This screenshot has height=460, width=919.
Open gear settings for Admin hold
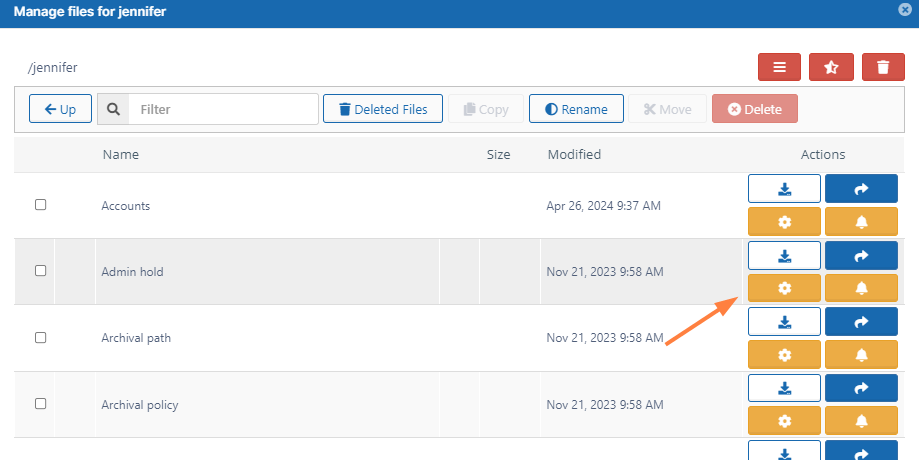[784, 288]
